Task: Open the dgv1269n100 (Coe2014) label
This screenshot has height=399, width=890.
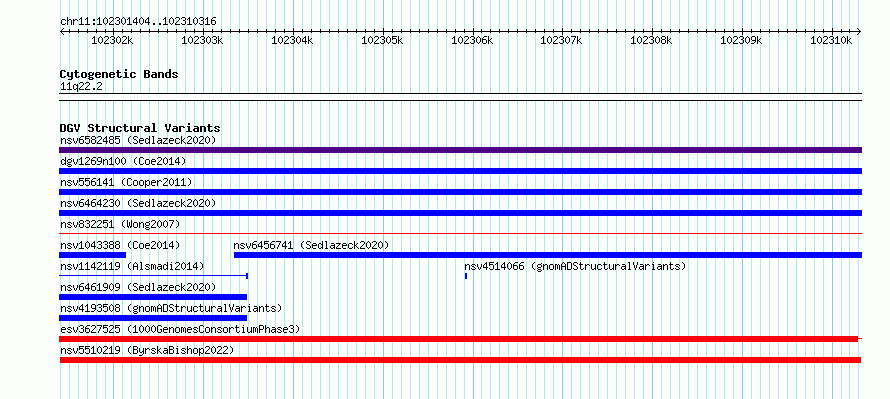Action: pos(123,161)
